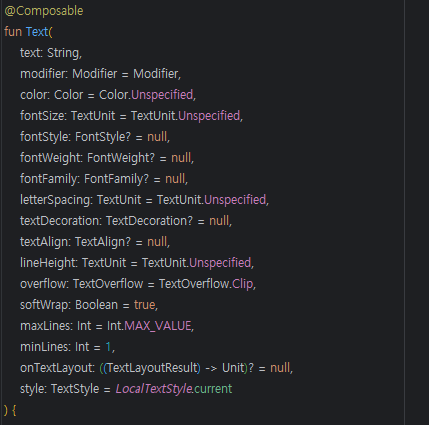Screen dimensions: 429x425
Task: Click TextOverflow.Clip default value
Action: (206, 284)
